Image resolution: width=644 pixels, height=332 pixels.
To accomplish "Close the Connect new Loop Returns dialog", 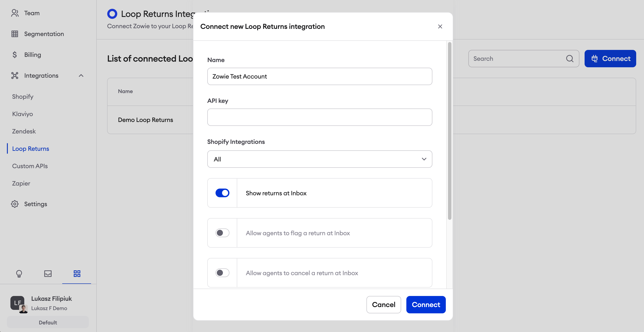I will click(x=440, y=26).
